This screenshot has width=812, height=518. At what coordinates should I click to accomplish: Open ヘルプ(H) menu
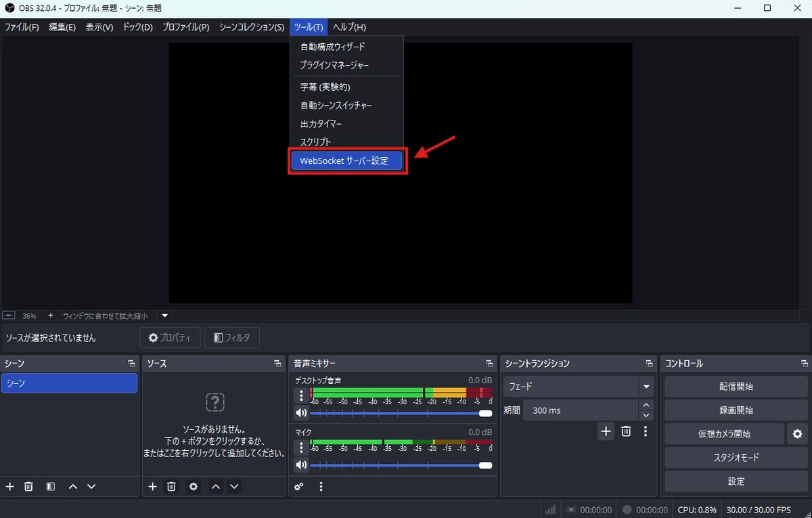[x=349, y=27]
